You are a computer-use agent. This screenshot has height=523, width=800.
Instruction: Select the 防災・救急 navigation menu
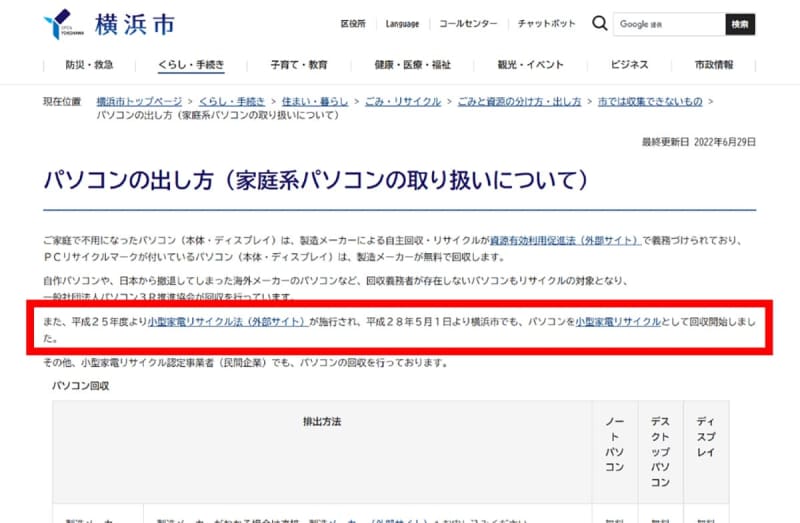89,65
